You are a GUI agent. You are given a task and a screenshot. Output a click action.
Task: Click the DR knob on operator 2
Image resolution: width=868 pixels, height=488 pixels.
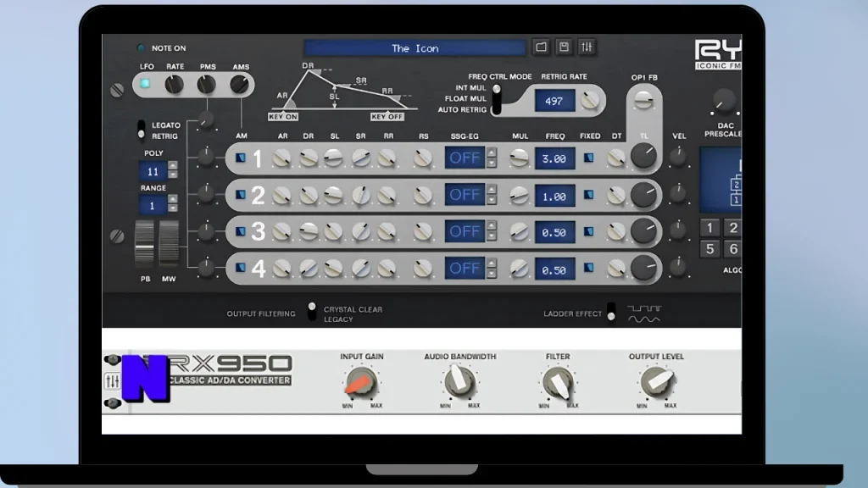(309, 195)
